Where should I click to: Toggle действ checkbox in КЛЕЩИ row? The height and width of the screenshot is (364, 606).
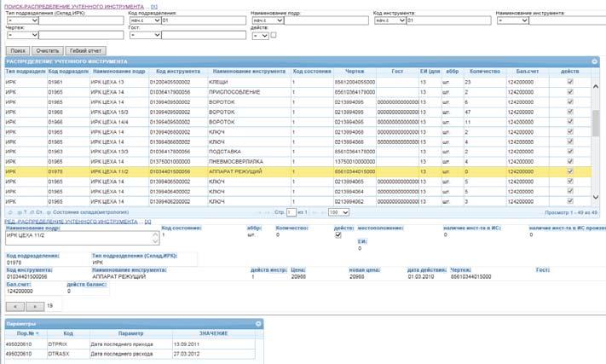[x=570, y=82]
